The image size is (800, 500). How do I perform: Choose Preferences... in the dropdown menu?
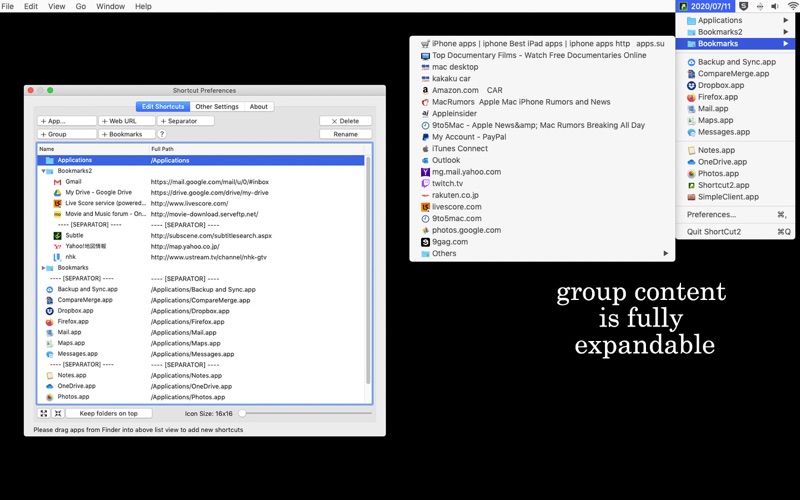tap(735, 215)
